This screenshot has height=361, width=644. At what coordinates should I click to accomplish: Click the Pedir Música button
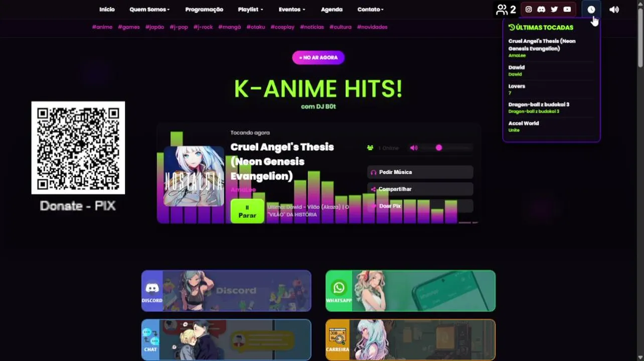[420, 172]
